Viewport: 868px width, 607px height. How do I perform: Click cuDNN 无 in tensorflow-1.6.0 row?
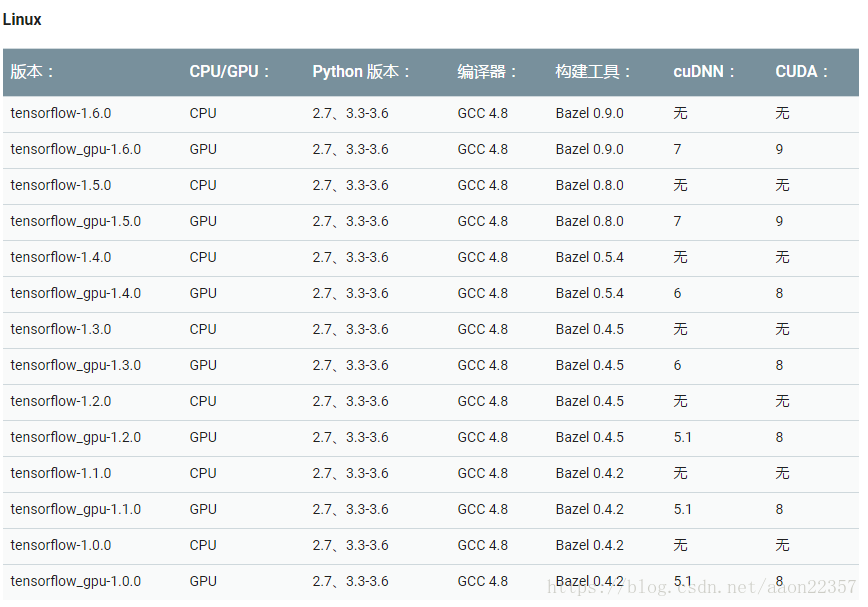pos(680,113)
